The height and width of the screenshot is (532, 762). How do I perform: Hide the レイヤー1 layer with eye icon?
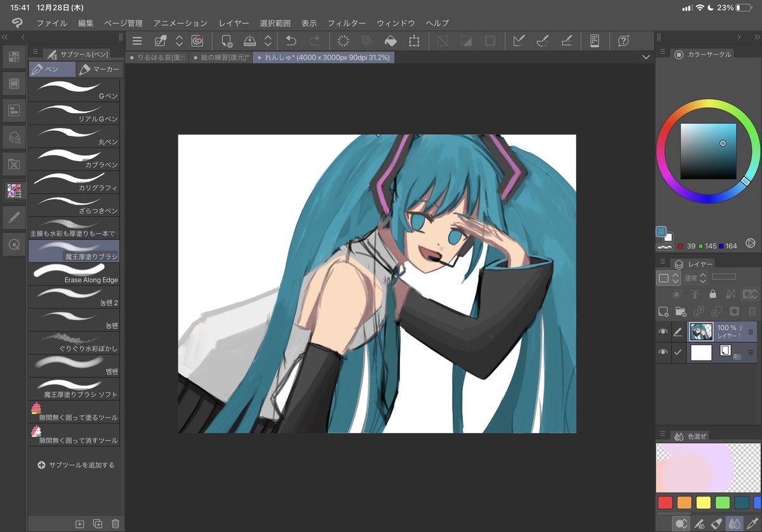pos(663,331)
